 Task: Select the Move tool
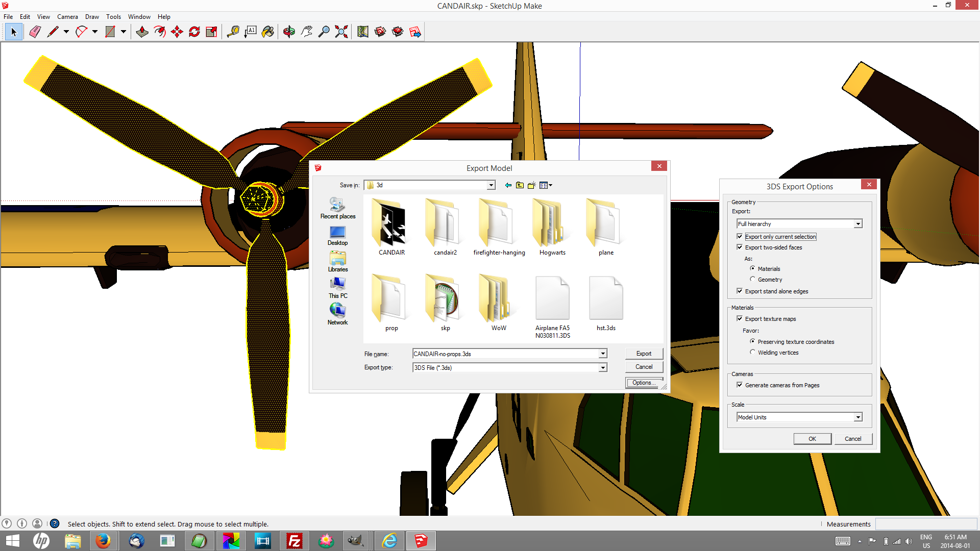[x=177, y=32]
